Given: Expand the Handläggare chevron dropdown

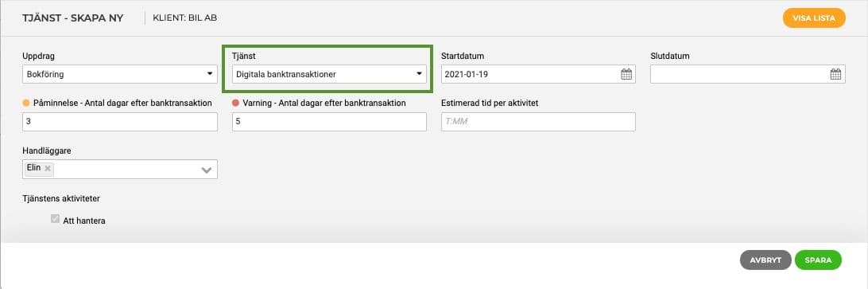Looking at the screenshot, I should coord(207,170).
